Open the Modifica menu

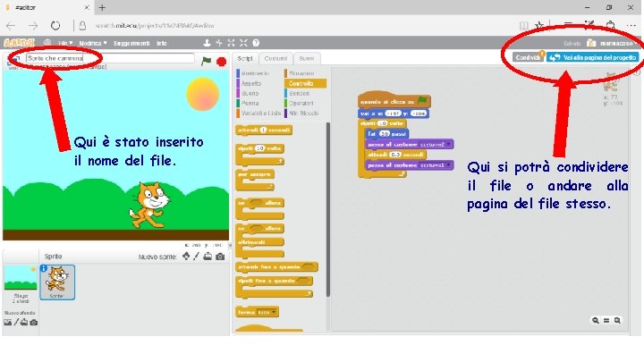pyautogui.click(x=93, y=43)
